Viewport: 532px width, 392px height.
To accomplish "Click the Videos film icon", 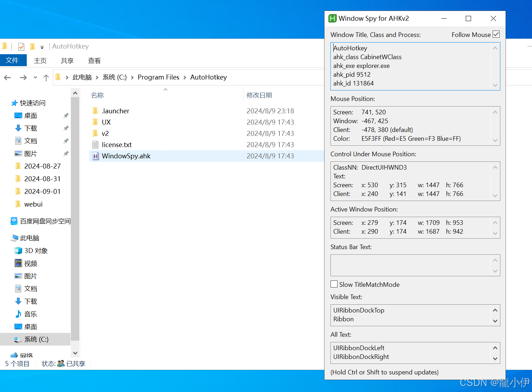I will tap(18, 263).
